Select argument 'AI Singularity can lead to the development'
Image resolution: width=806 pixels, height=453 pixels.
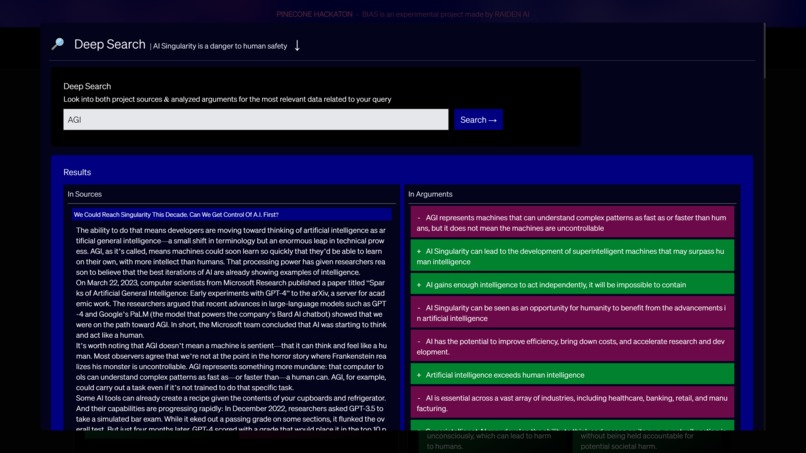572,256
